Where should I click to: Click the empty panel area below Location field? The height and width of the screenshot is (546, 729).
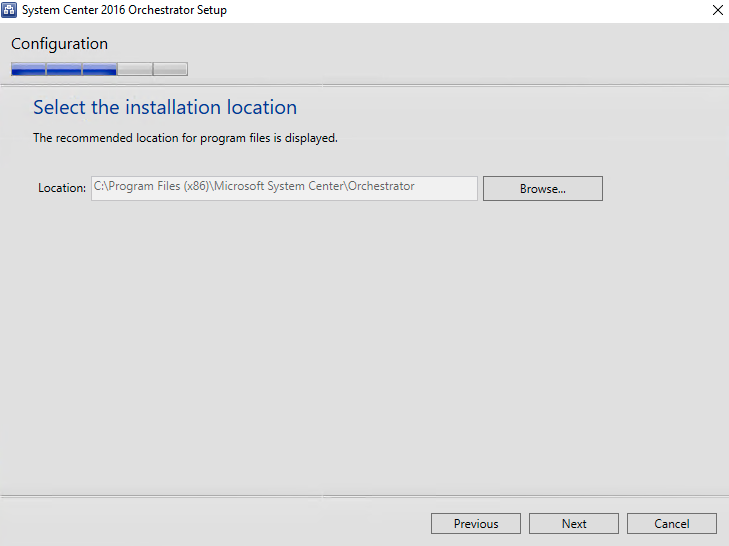364,340
